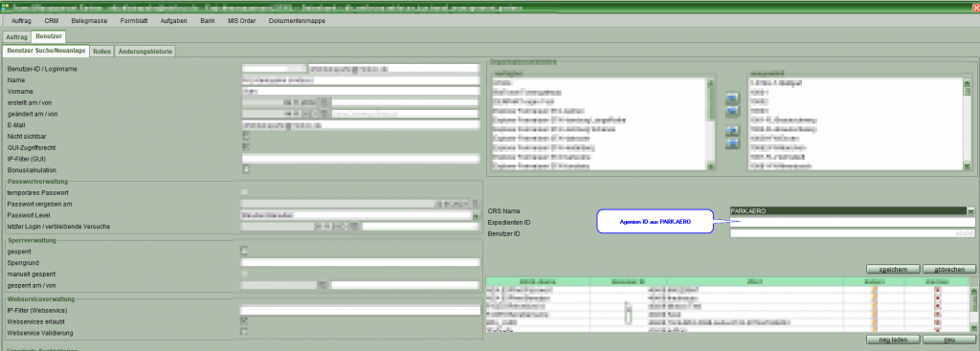The width and height of the screenshot is (980, 351).
Task: Click the second blue transfer arrow between lists
Action: coord(732,111)
